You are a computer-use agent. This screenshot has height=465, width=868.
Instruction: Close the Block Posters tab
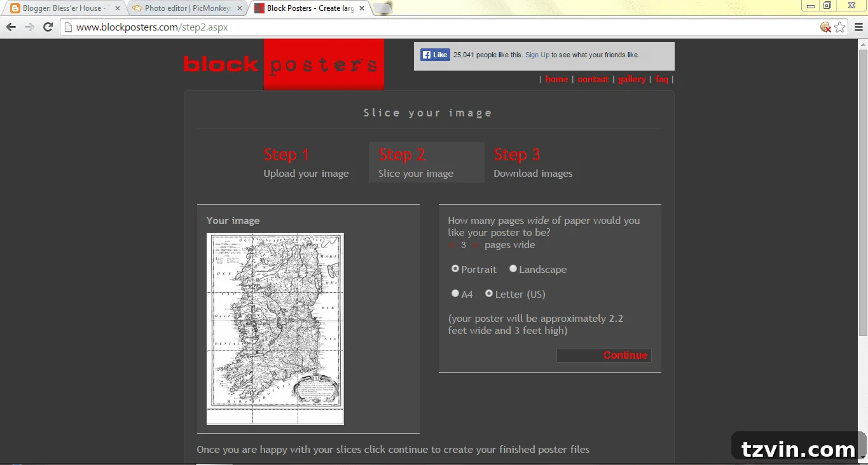pos(362,8)
